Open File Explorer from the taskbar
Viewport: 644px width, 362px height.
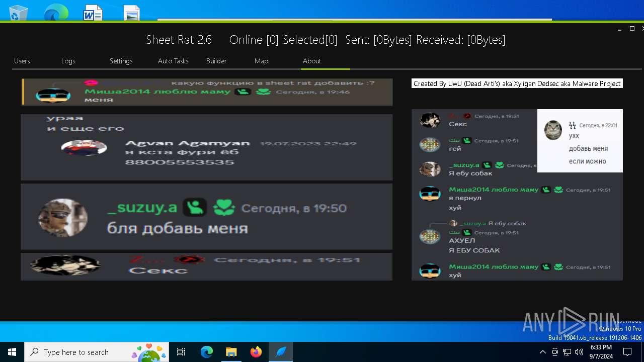coord(231,352)
